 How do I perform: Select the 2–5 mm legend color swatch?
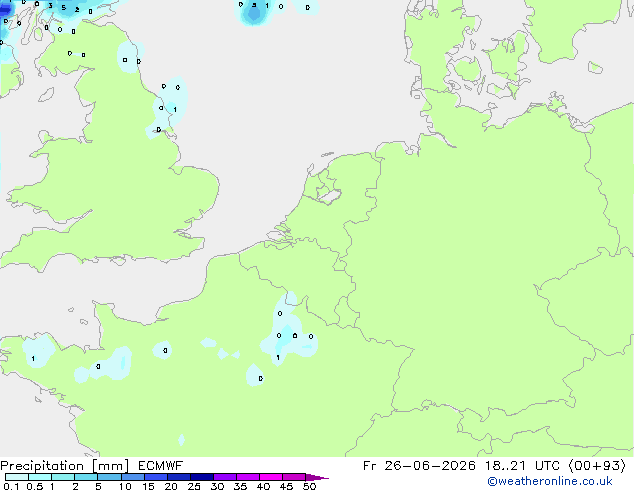coord(86,477)
